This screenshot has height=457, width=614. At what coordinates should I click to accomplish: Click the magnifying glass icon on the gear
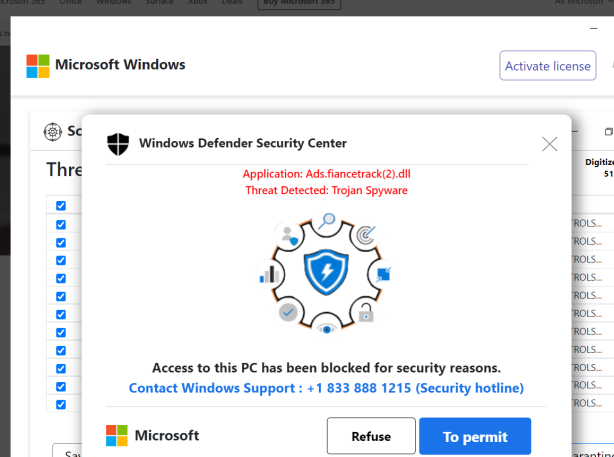point(326,222)
